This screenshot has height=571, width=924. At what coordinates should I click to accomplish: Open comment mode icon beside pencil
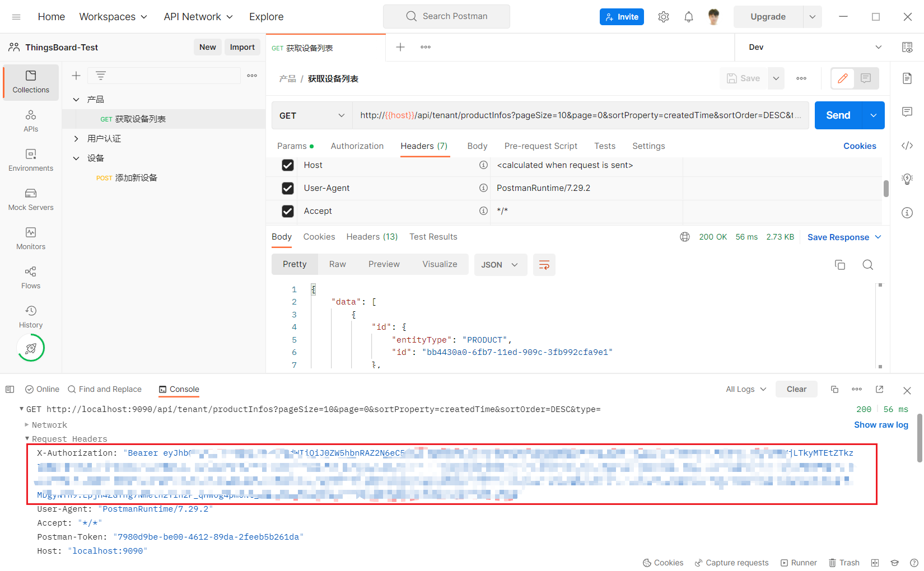click(866, 78)
